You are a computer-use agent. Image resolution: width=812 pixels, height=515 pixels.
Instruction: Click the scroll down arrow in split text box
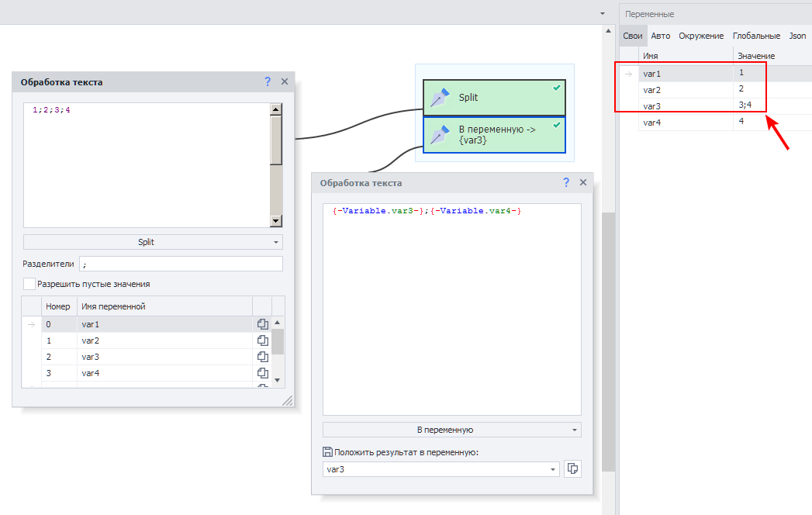(x=276, y=221)
